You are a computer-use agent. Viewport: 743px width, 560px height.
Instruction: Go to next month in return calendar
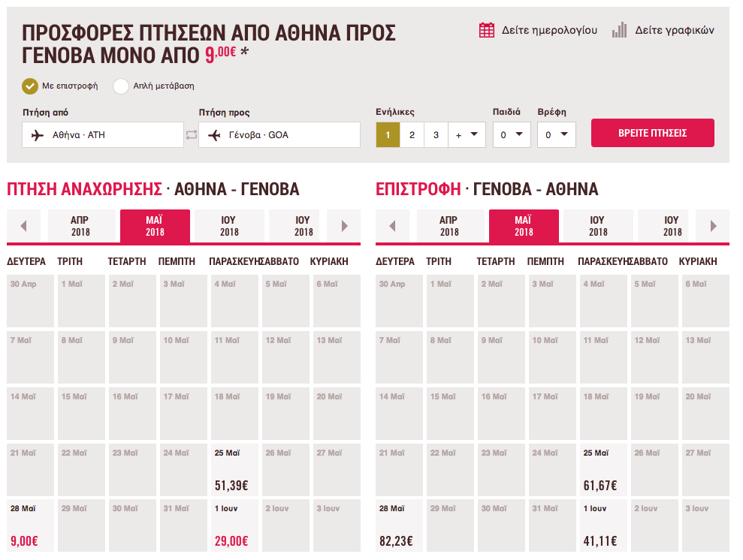coord(713,226)
